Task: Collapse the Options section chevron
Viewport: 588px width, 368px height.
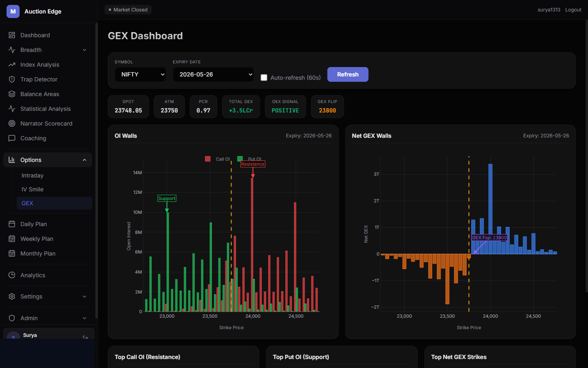Action: click(x=85, y=160)
